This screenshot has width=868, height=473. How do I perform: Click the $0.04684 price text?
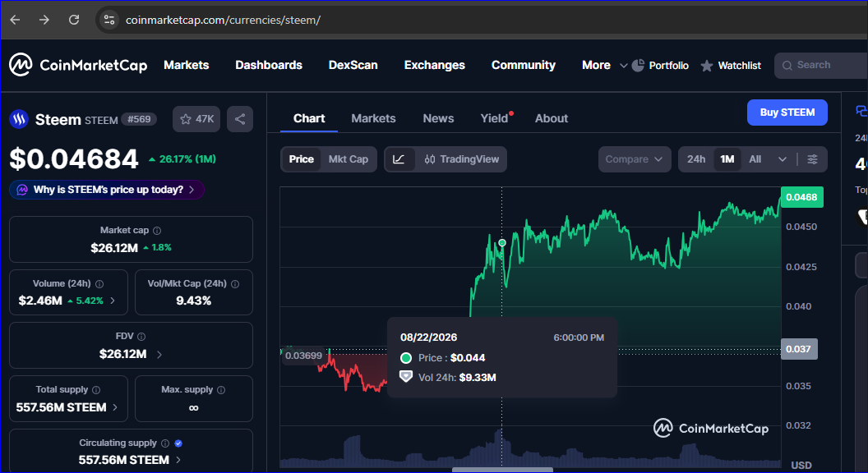[74, 159]
